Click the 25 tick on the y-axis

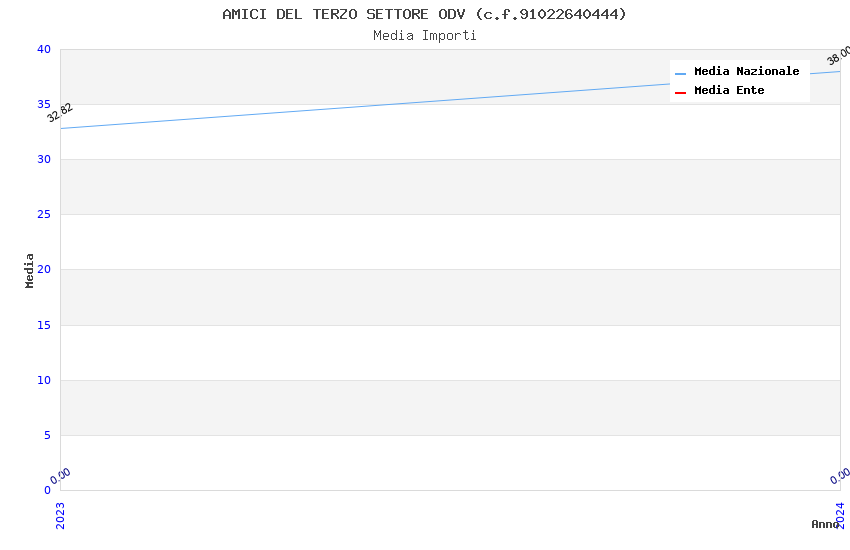coord(44,215)
